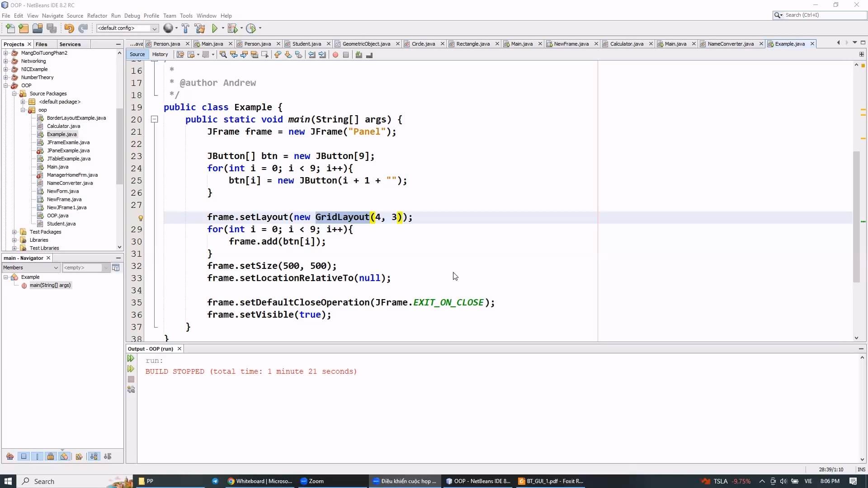Click the Toggle Bookmark icon
The image size is (868, 488).
[x=298, y=55]
